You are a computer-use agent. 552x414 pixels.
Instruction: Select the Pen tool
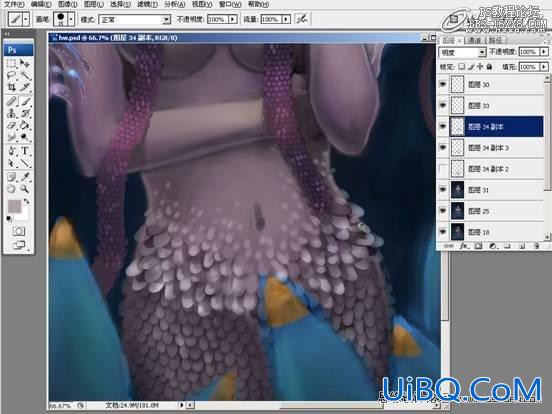(12, 151)
